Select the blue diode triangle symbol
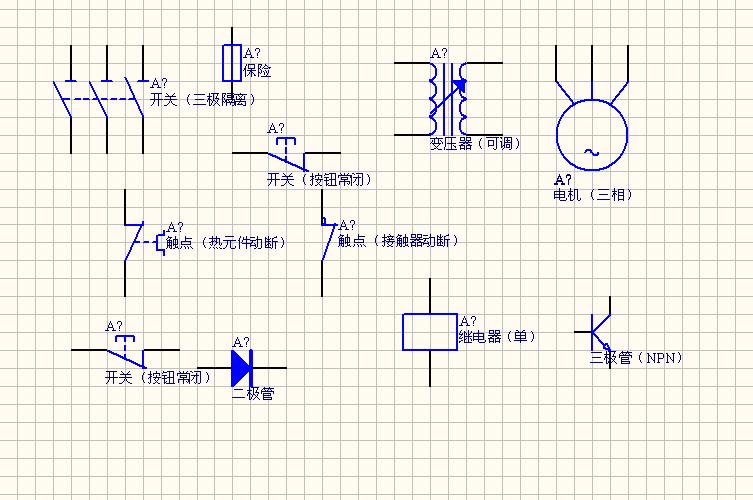 (241, 367)
